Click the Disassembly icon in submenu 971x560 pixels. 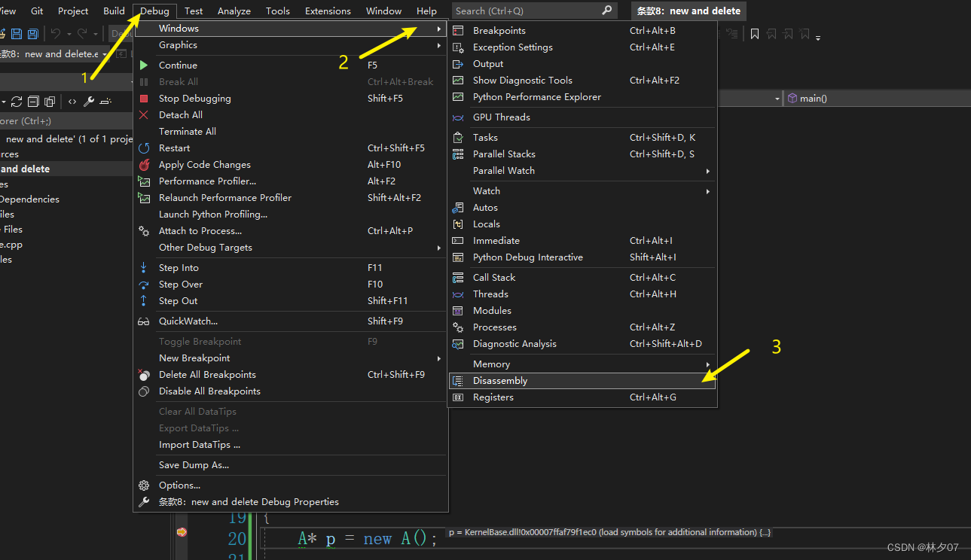pyautogui.click(x=458, y=381)
